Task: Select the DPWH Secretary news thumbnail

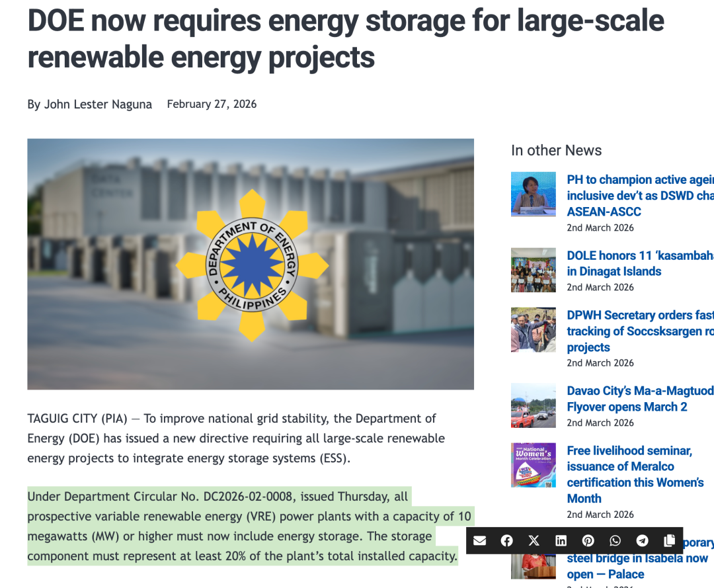Action: pos(534,329)
